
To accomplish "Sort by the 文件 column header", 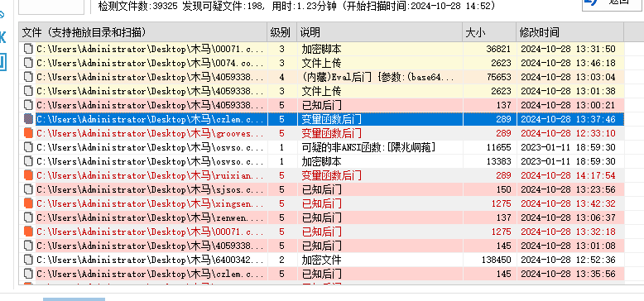I will click(143, 32).
